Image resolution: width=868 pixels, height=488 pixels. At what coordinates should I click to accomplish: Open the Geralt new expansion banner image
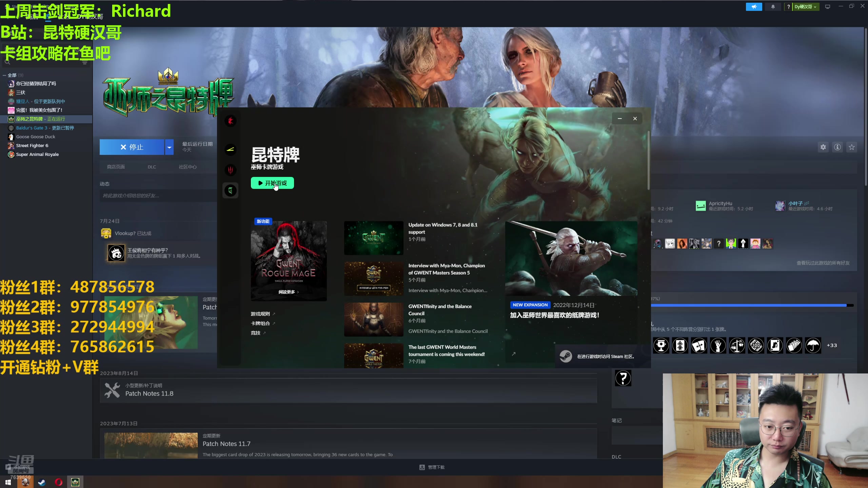(571, 258)
